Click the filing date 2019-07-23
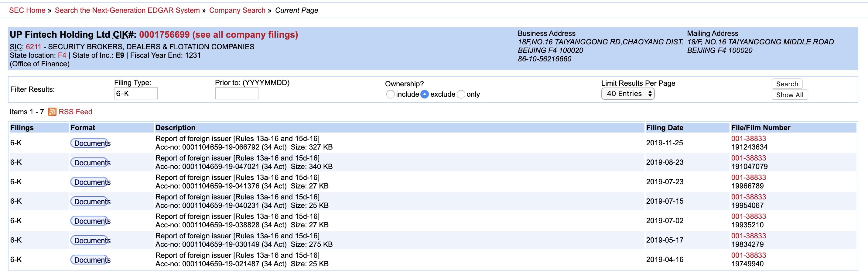 click(665, 182)
